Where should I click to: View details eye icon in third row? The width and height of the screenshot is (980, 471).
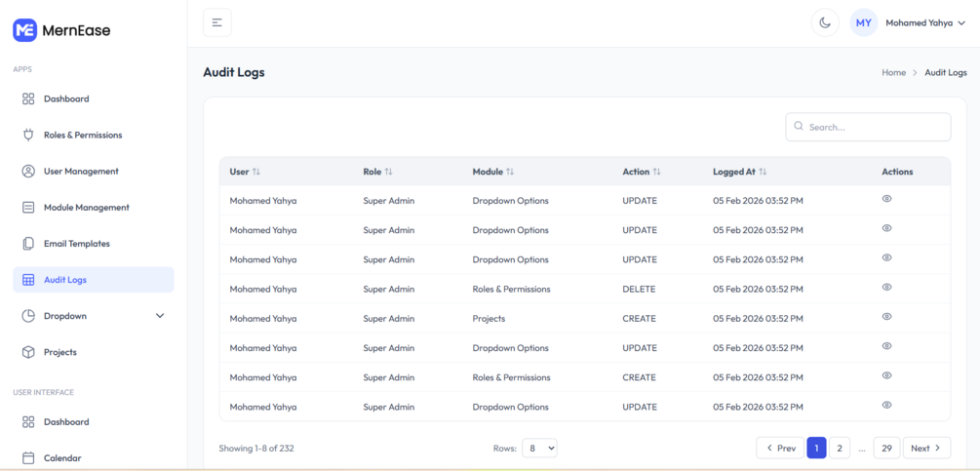[x=886, y=257]
